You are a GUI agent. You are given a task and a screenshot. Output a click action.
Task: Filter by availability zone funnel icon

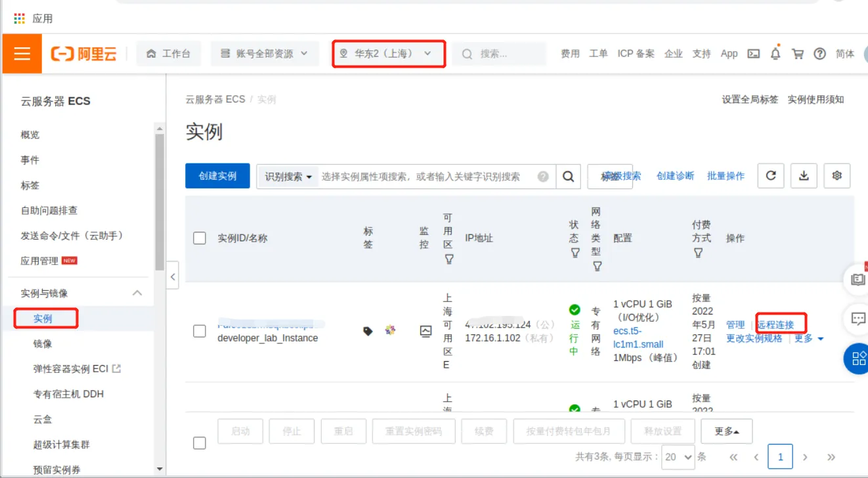[449, 259]
